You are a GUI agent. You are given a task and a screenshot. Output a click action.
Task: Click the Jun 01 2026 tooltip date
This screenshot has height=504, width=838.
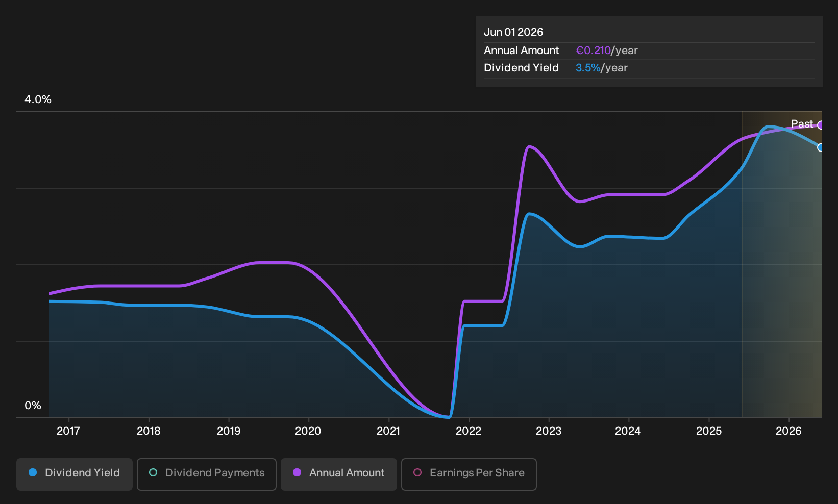pos(513,32)
